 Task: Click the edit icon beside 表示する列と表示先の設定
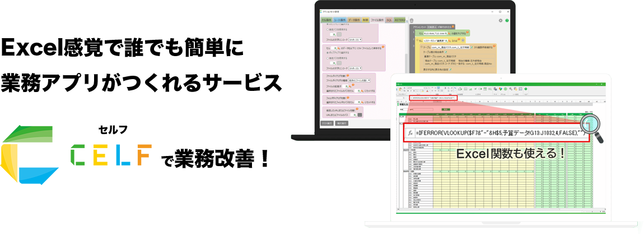pos(450,70)
